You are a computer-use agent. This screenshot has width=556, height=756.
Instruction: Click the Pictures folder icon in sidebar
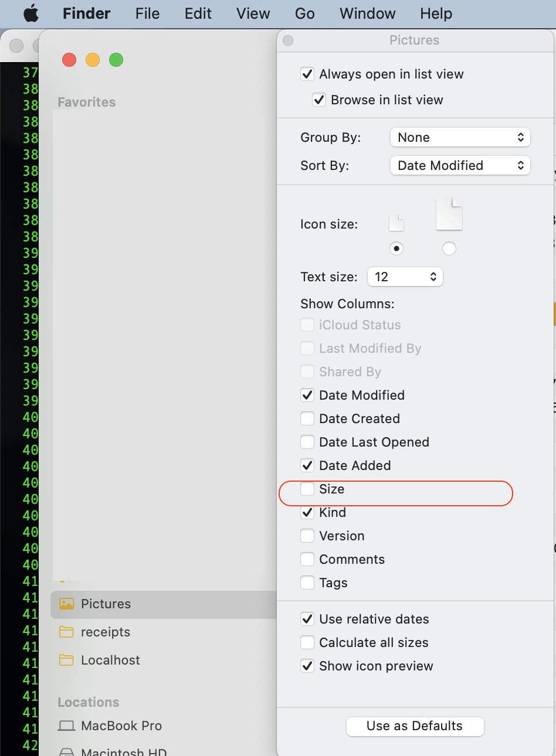[67, 604]
